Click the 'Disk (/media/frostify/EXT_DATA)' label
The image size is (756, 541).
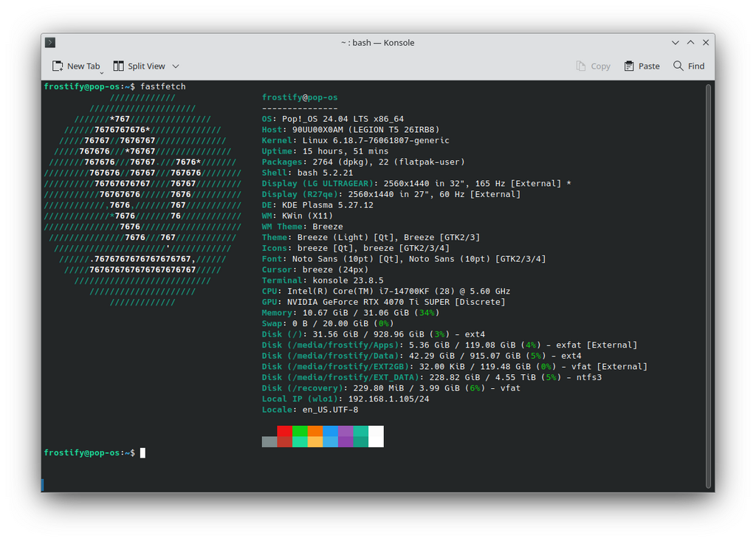pos(340,377)
